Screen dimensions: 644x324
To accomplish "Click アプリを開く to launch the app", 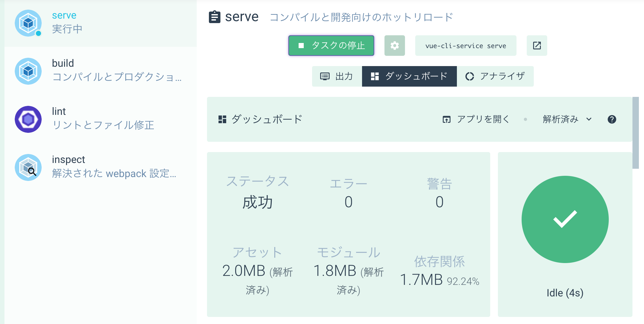I will pos(475,119).
